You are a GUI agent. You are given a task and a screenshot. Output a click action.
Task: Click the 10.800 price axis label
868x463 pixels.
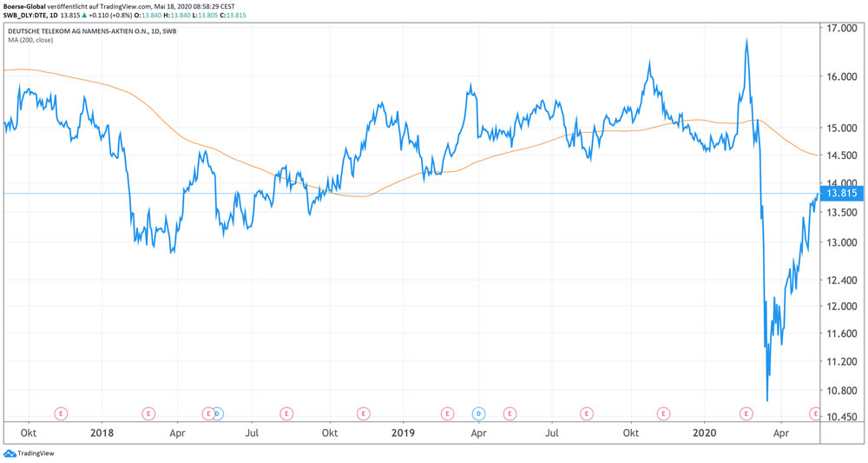tap(841, 390)
